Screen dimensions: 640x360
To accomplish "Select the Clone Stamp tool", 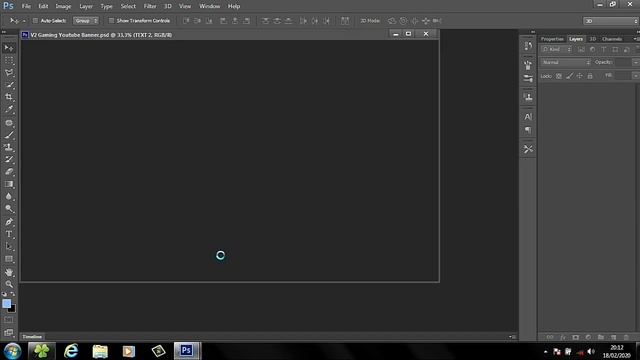I will [9, 147].
